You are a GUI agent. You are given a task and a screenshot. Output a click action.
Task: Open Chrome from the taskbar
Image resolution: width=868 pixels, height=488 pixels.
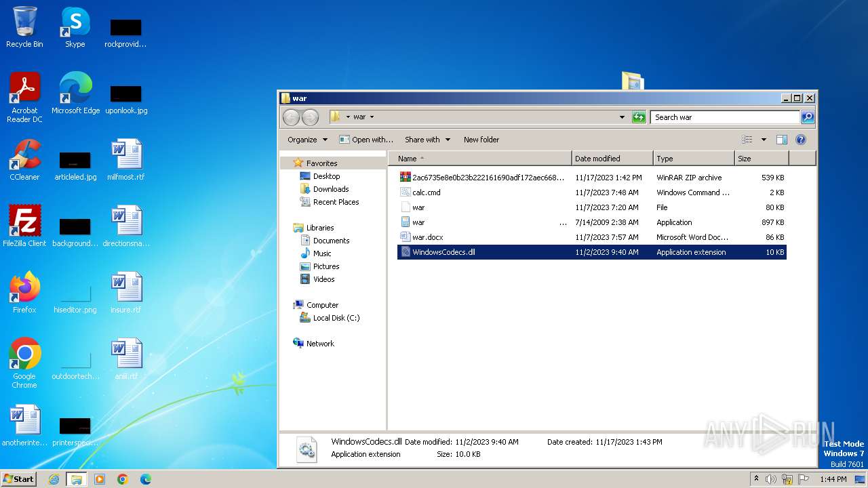[123, 479]
